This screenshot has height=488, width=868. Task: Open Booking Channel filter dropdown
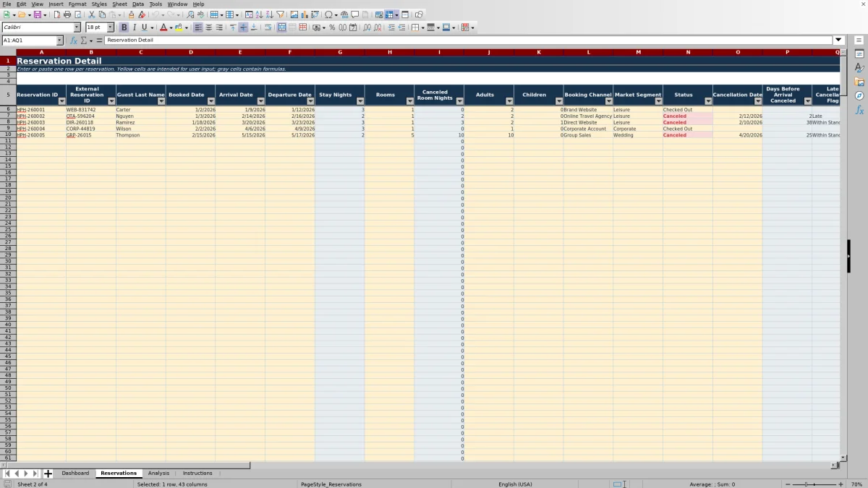click(x=608, y=101)
